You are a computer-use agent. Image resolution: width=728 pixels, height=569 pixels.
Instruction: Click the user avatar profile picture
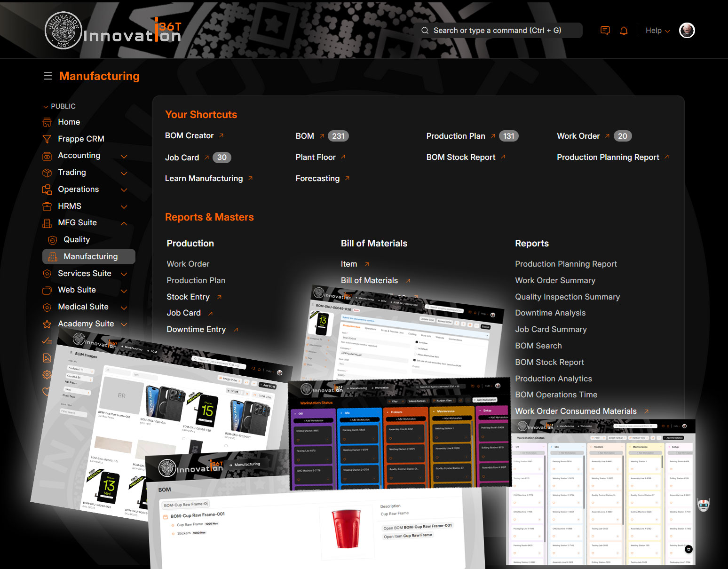687,31
